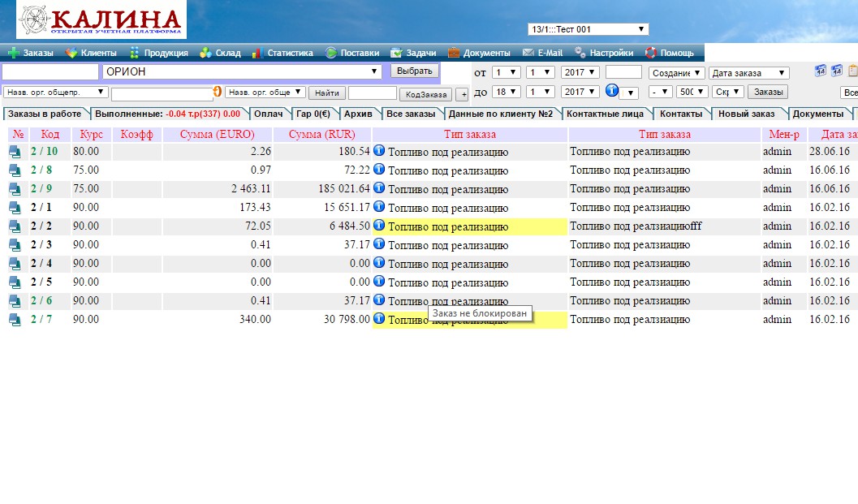Open the Продукция menu
This screenshot has height=504, width=858.
point(158,53)
